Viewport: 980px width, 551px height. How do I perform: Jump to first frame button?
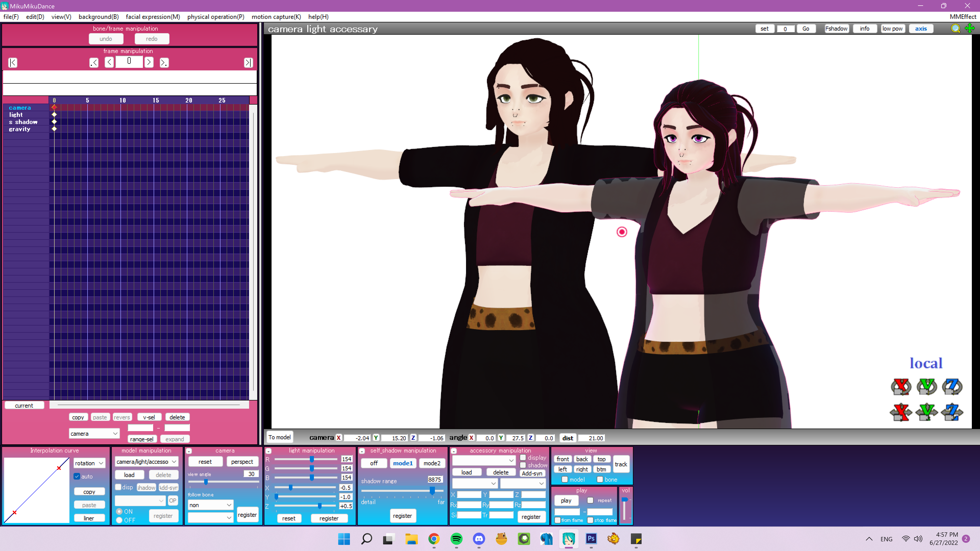tap(13, 62)
